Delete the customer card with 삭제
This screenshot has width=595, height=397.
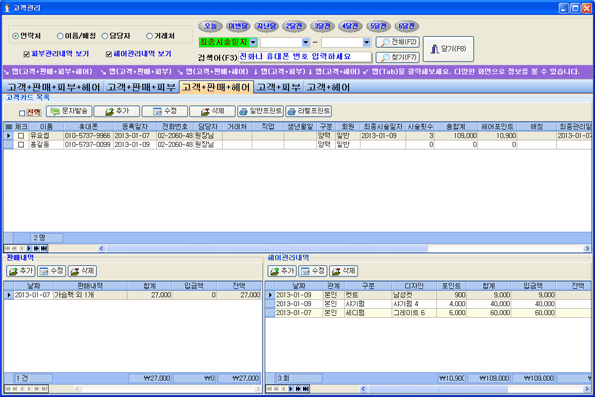[x=212, y=111]
